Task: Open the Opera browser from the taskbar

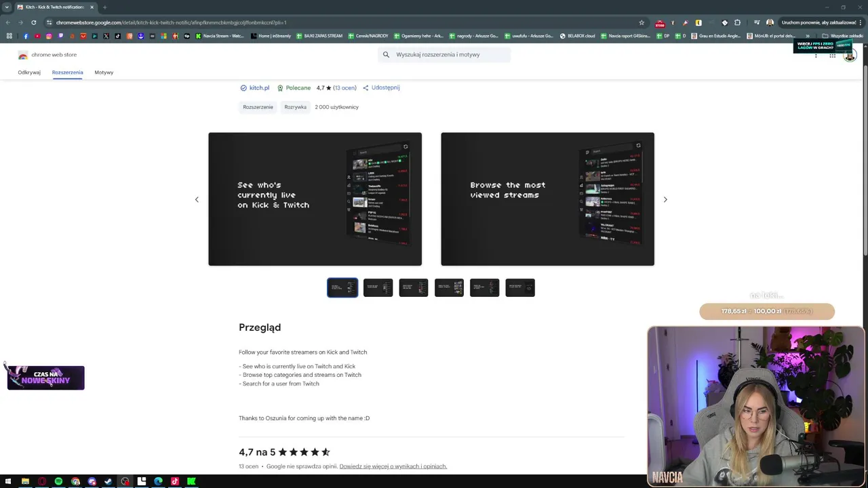Action: [42, 481]
